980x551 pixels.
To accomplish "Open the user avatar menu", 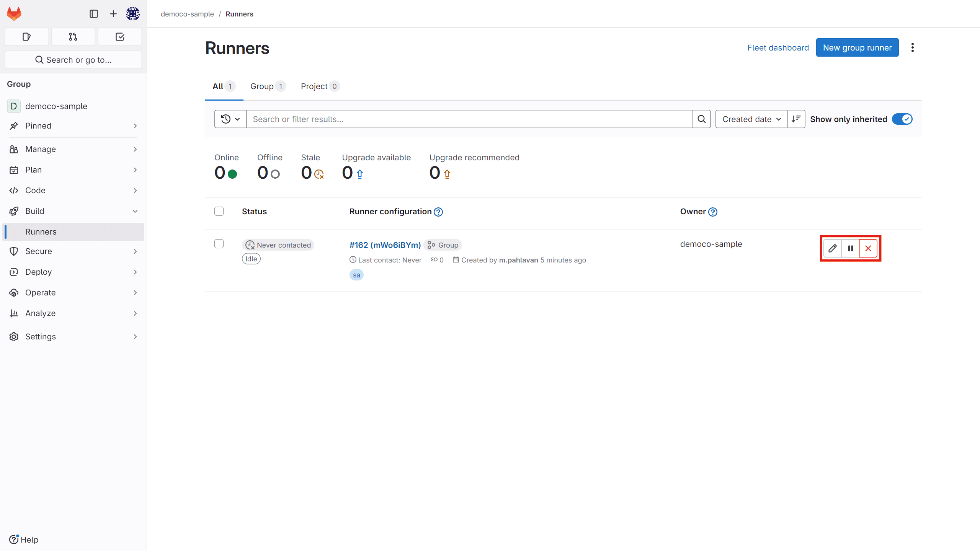I will coord(133,14).
